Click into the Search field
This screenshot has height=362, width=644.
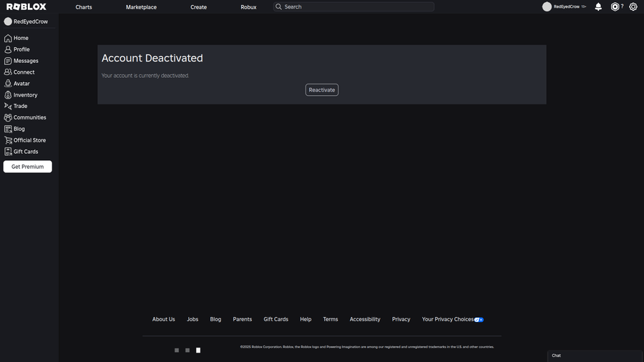click(x=353, y=6)
